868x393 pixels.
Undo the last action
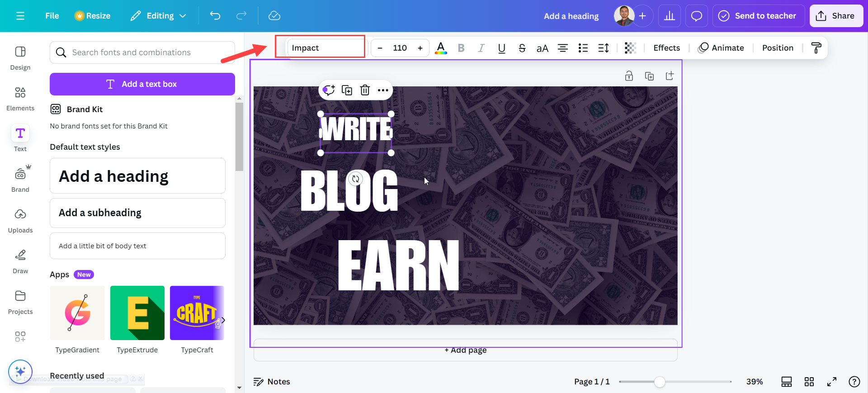[215, 16]
